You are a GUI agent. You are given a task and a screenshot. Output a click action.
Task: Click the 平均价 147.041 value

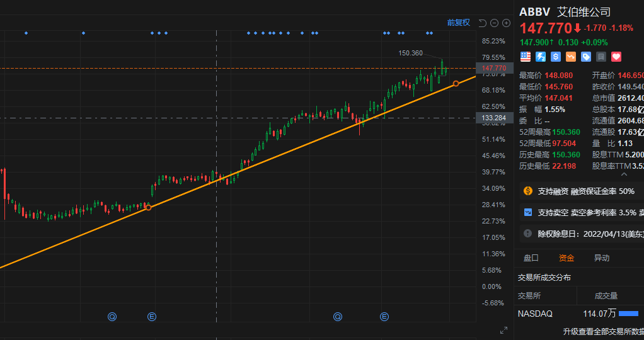click(x=558, y=98)
